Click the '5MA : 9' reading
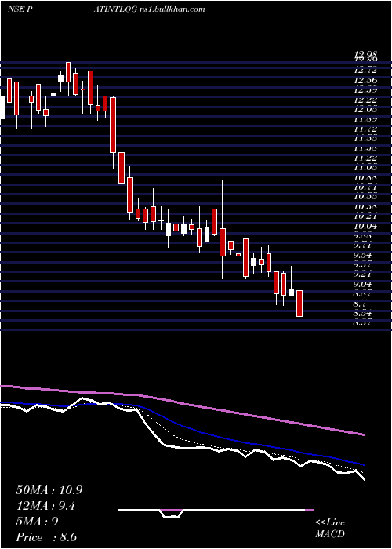The height and width of the screenshot is (549, 392). (37, 521)
